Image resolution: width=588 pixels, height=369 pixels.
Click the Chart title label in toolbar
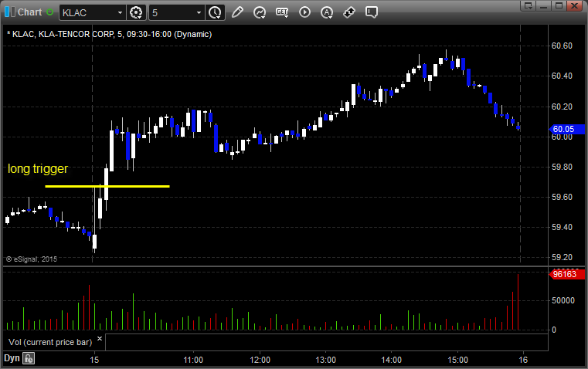[x=30, y=12]
